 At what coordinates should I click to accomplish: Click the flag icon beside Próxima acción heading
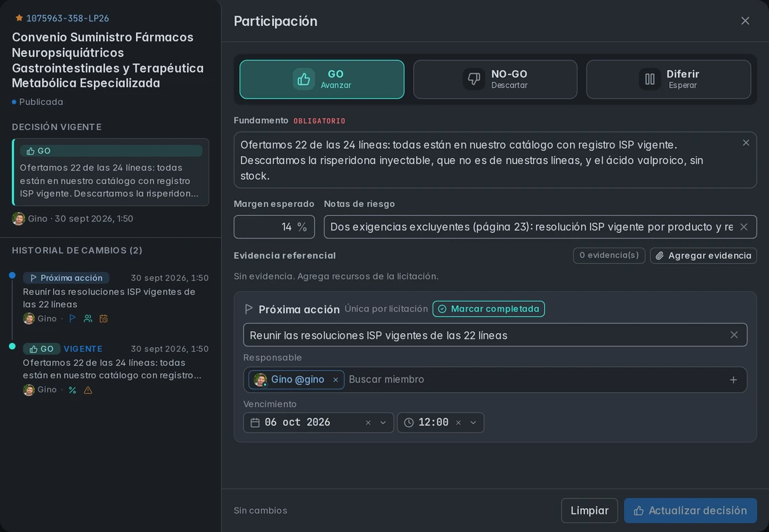point(248,309)
